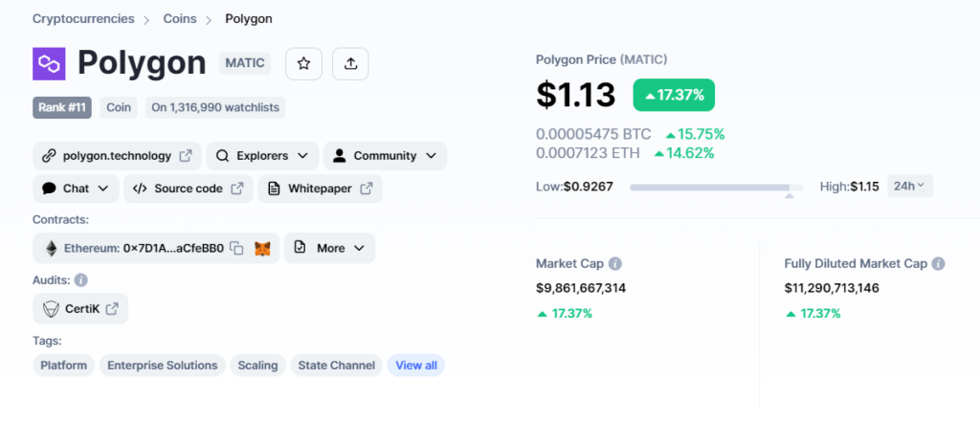
Task: Click the Polygon purple logo
Action: pos(49,64)
